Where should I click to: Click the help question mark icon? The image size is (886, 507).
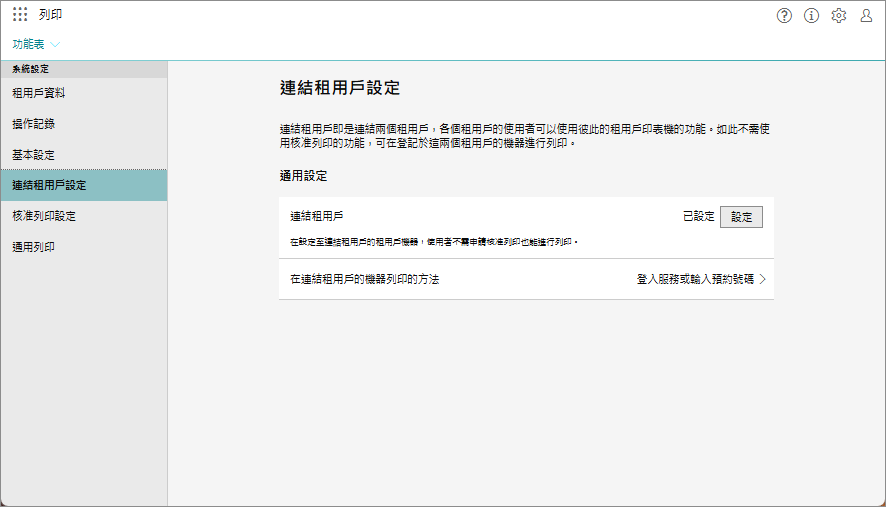[784, 15]
